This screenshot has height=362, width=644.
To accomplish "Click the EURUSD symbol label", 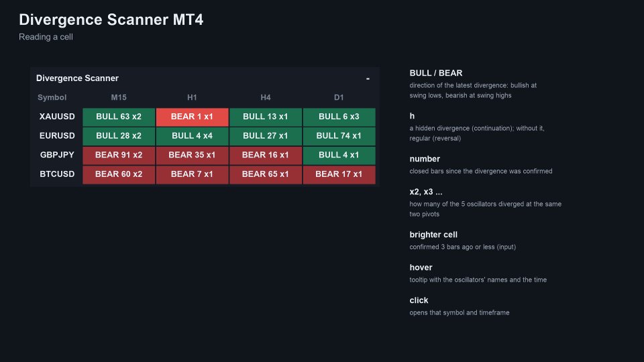I will click(x=57, y=136).
